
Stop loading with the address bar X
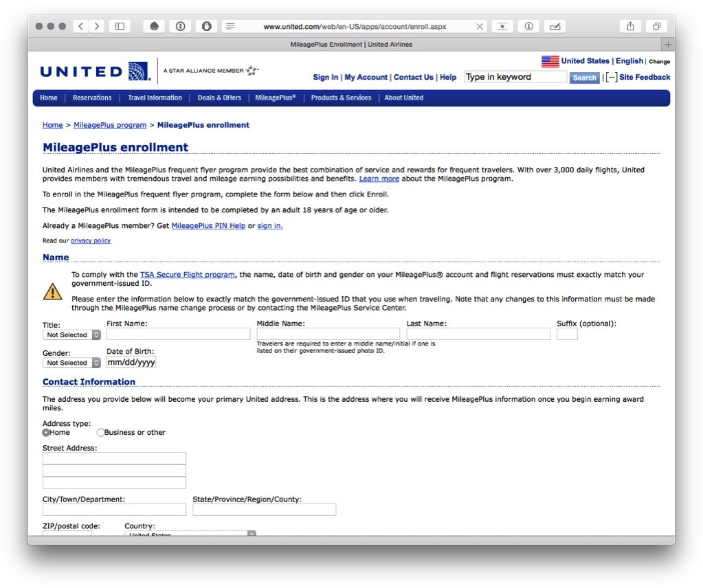pyautogui.click(x=479, y=26)
